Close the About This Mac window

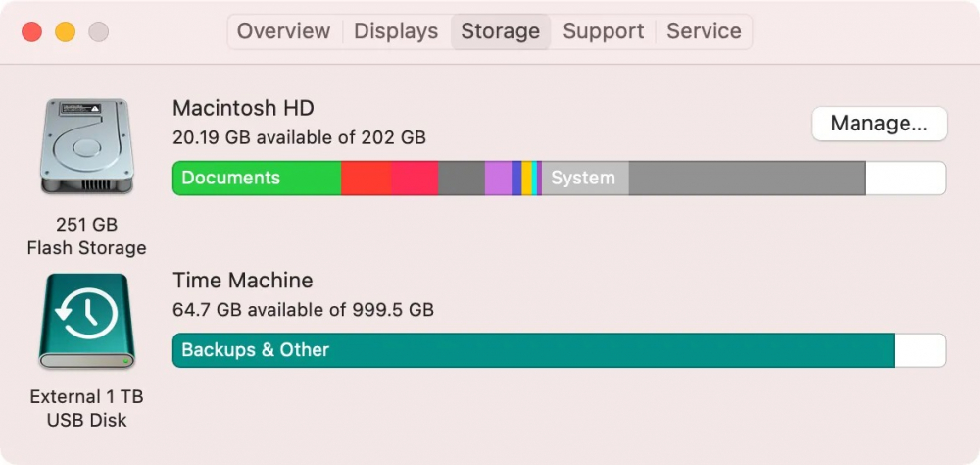(31, 31)
